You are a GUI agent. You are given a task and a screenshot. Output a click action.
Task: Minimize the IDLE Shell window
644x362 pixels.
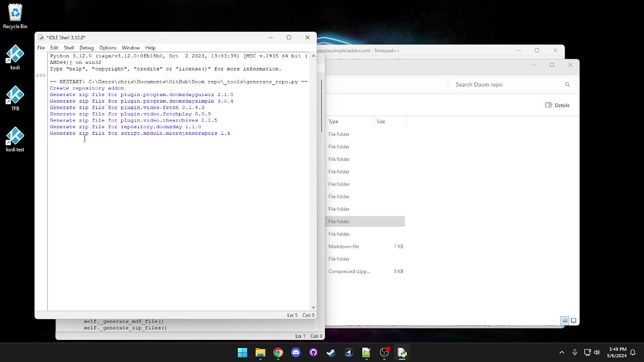tap(271, 38)
